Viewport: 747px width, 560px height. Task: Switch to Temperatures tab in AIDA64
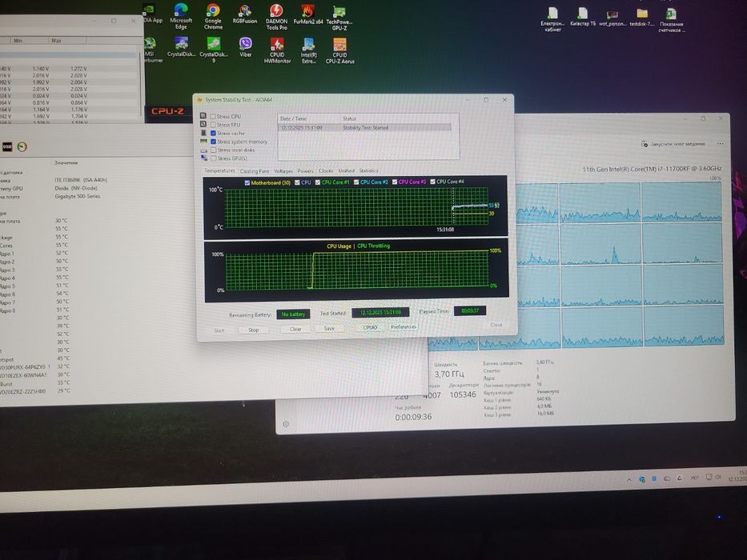[219, 170]
